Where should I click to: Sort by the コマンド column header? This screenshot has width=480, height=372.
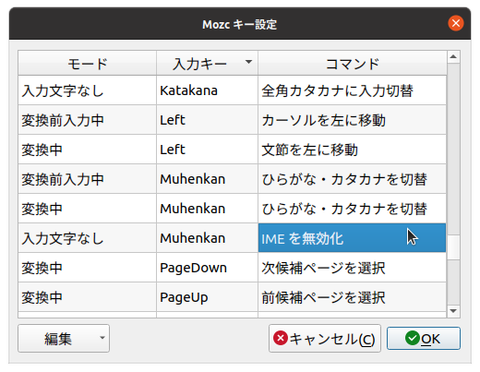[352, 63]
